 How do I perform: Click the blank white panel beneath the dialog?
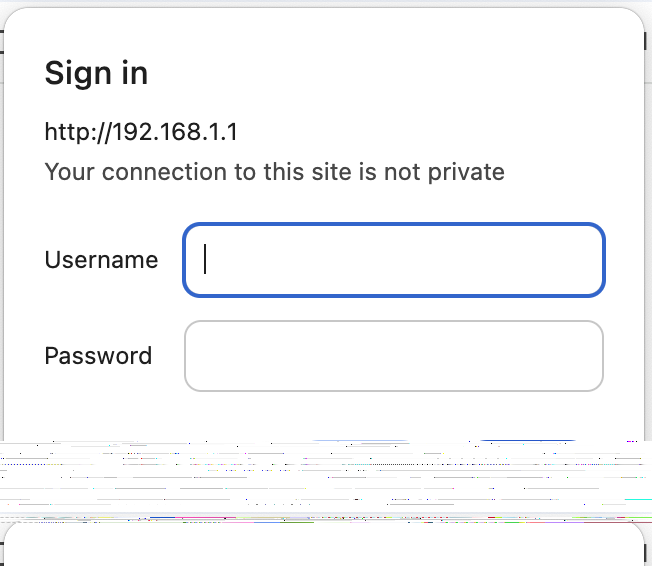point(324,547)
